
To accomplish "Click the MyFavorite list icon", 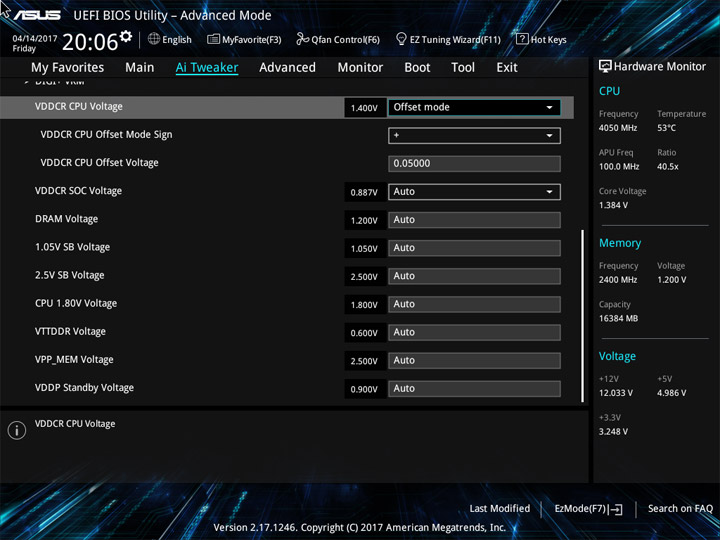I will pos(213,39).
